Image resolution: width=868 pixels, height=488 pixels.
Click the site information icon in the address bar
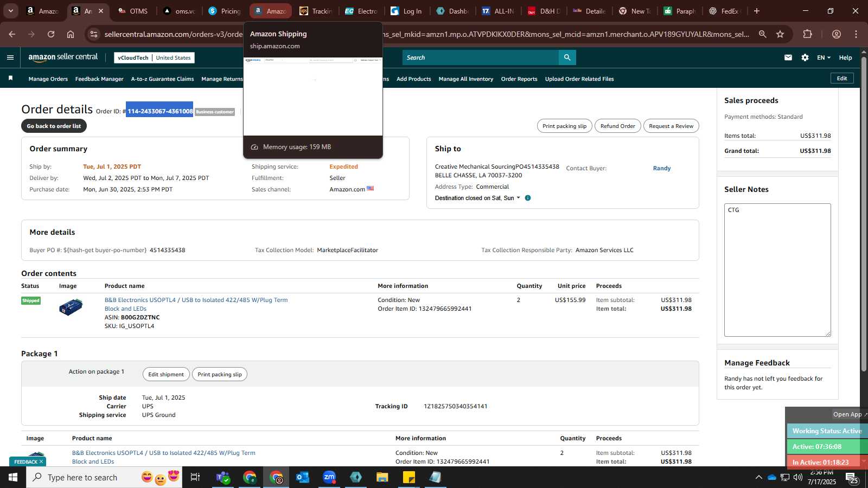[94, 34]
